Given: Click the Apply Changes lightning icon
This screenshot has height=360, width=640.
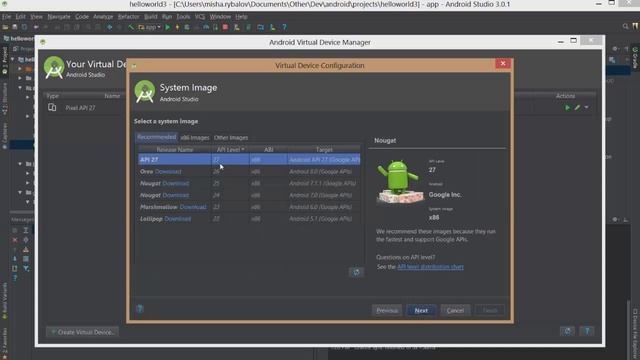Looking at the screenshot, I should coord(177,27).
